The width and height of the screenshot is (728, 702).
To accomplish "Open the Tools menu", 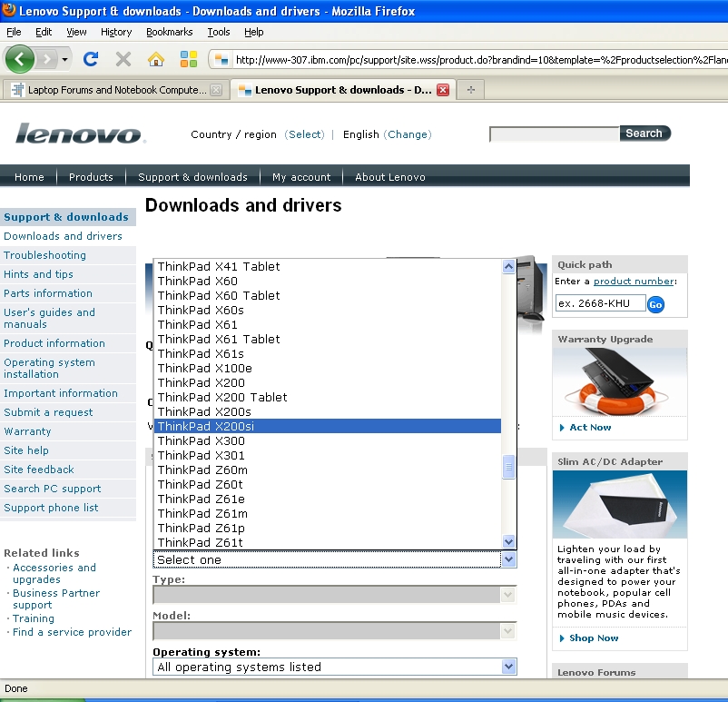I will 218,32.
